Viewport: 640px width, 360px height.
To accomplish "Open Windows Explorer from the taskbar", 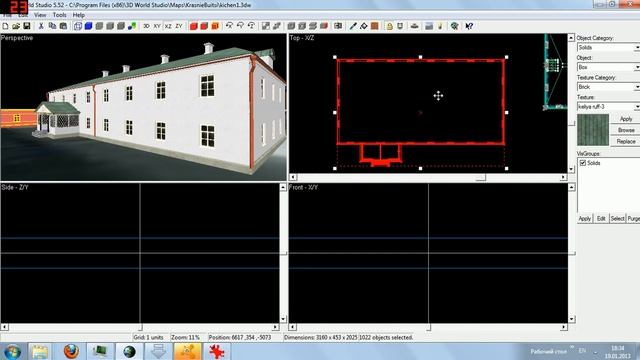I will [x=40, y=351].
